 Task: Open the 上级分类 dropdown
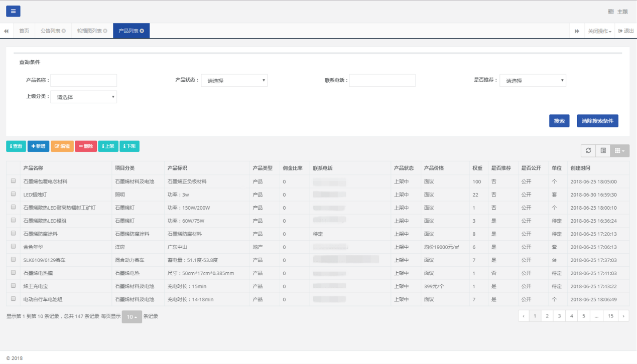click(x=83, y=97)
